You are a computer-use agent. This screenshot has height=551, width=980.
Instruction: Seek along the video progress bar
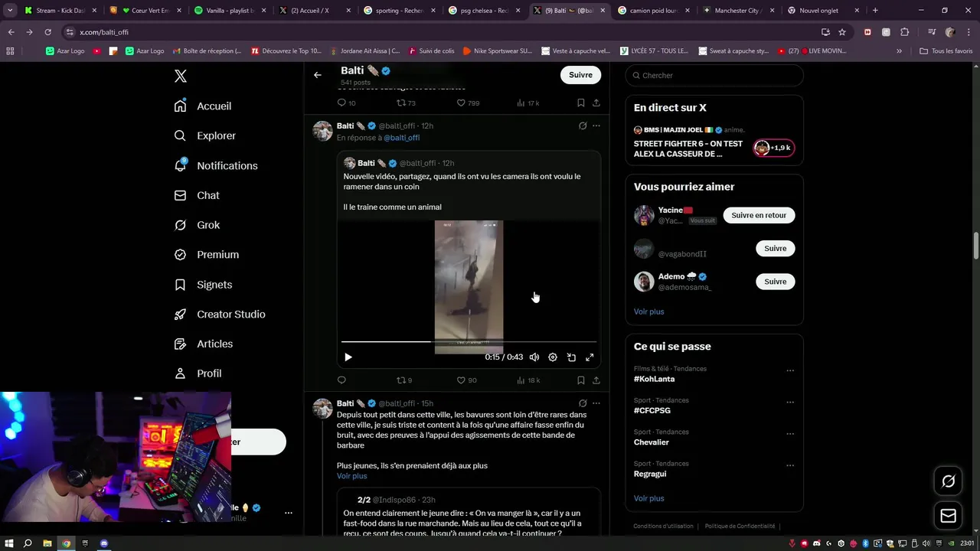(x=469, y=341)
